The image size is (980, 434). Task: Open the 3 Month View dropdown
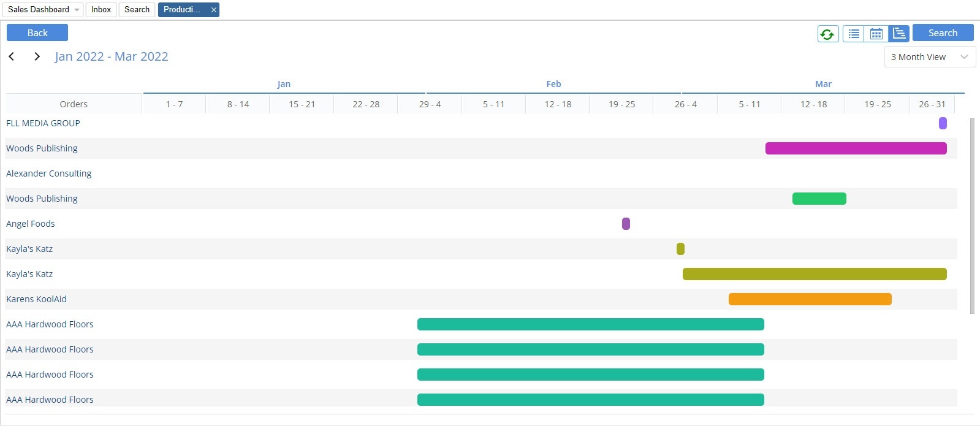click(x=929, y=57)
